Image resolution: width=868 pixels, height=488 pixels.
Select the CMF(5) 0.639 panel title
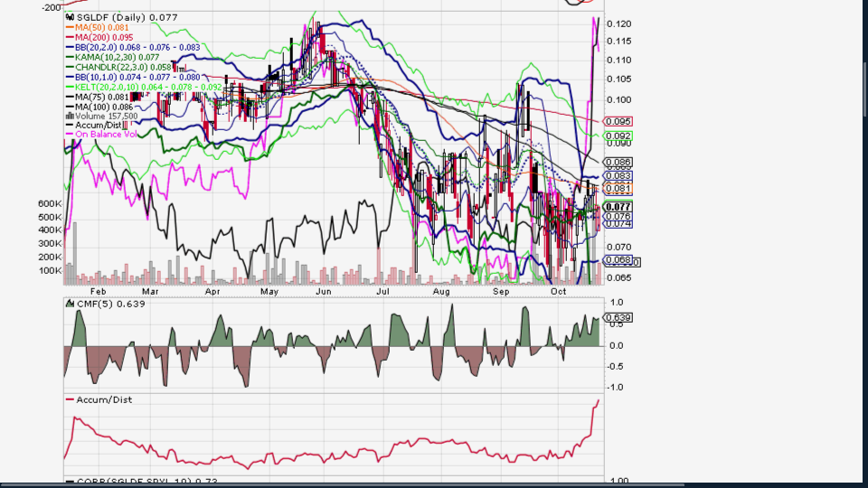coord(110,305)
